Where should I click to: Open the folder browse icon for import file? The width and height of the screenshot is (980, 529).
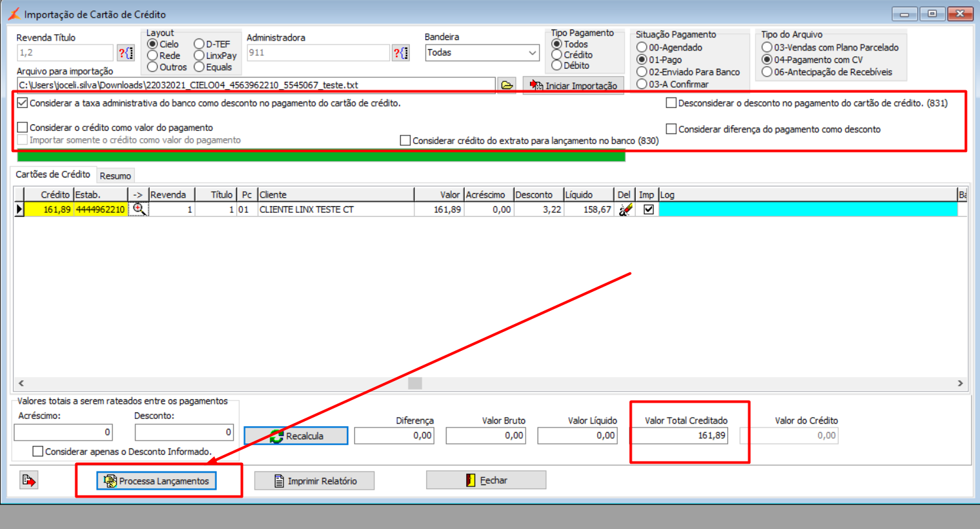pyautogui.click(x=506, y=85)
